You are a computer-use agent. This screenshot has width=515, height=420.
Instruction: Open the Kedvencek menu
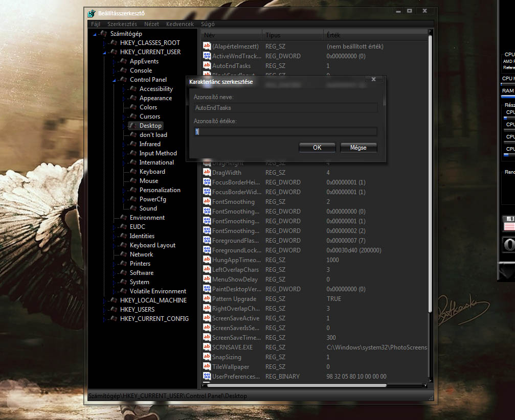tap(180, 24)
